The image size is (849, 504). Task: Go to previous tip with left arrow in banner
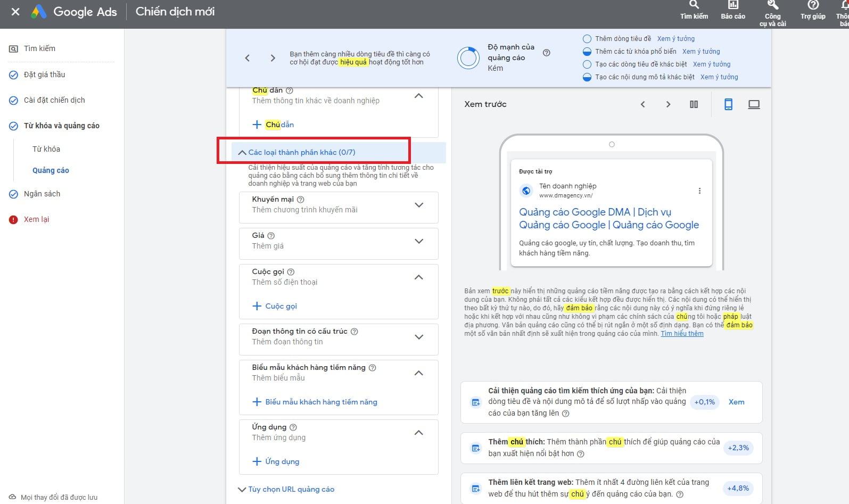(248, 58)
